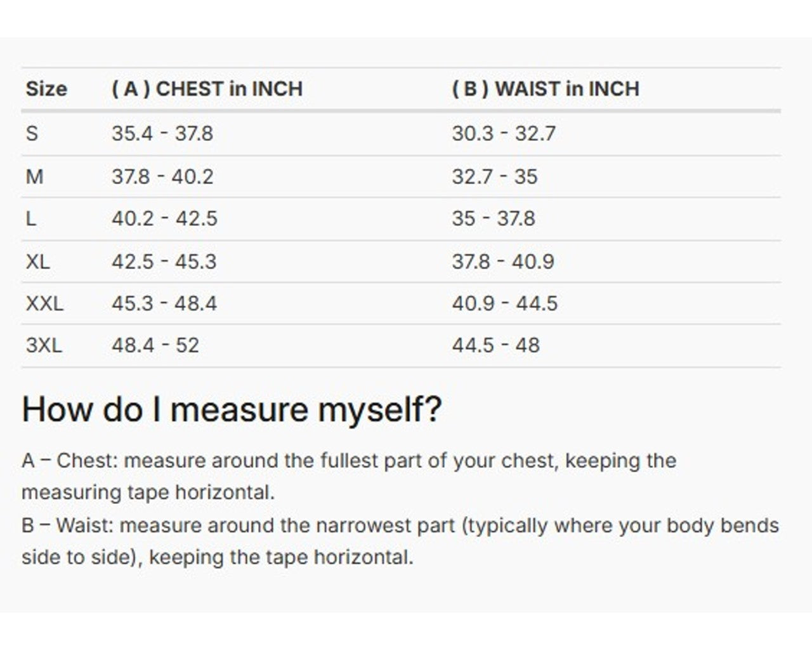Click the (A) CHEST in INCH header
This screenshot has width=812, height=650.
point(207,89)
